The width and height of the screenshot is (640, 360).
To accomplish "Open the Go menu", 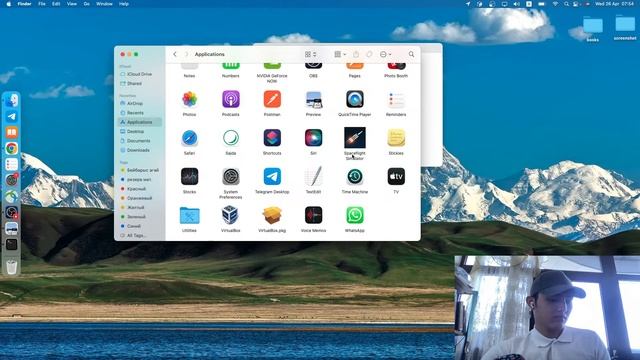I will (87, 4).
